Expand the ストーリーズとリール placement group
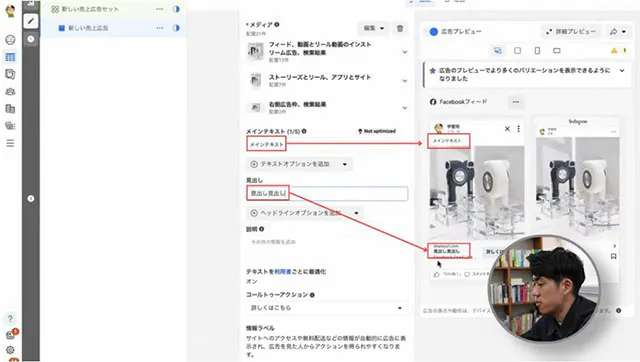 click(404, 80)
